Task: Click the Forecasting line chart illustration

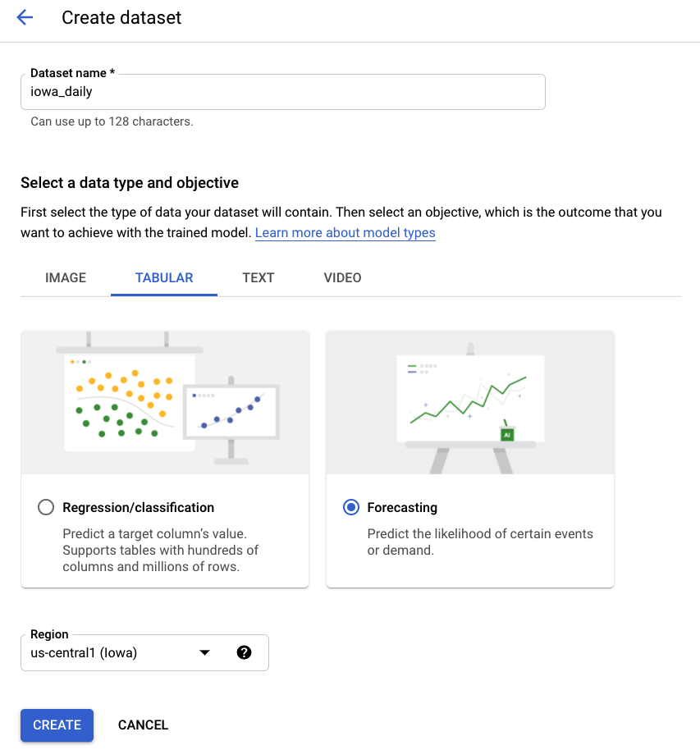Action: 469,403
